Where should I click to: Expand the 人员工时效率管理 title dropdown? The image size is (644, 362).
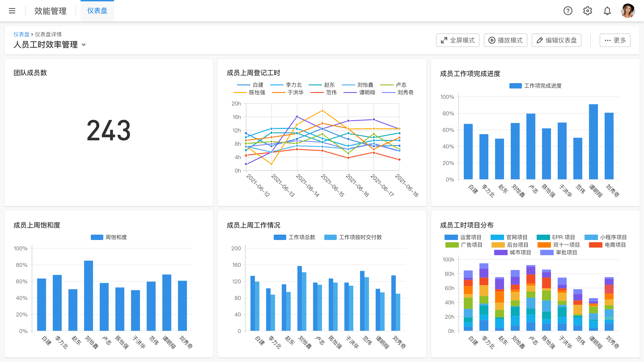(x=84, y=45)
